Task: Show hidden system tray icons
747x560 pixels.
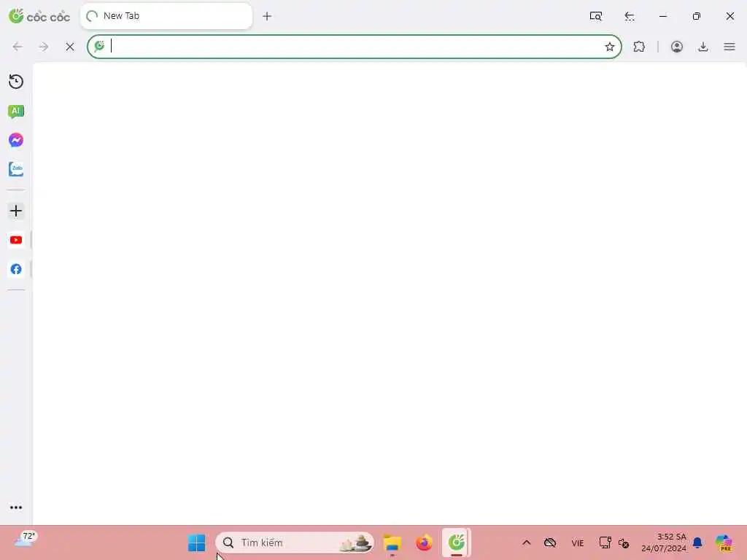Action: (527, 542)
